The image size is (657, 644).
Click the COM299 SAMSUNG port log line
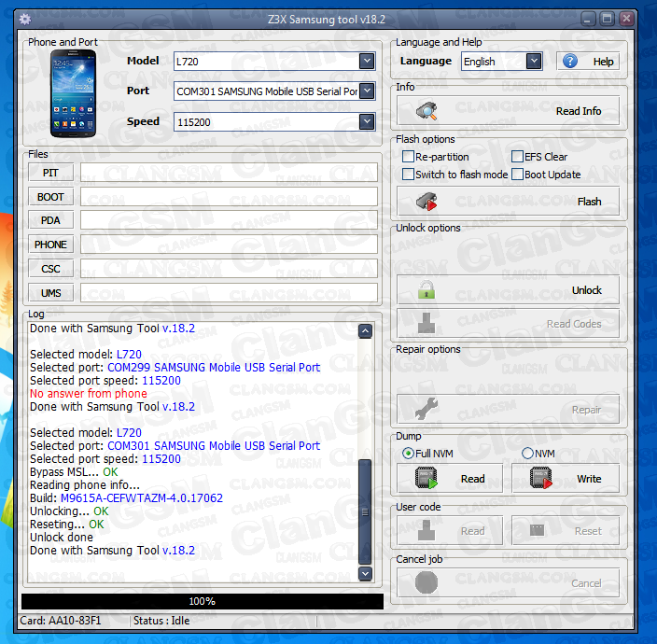pyautogui.click(x=175, y=368)
